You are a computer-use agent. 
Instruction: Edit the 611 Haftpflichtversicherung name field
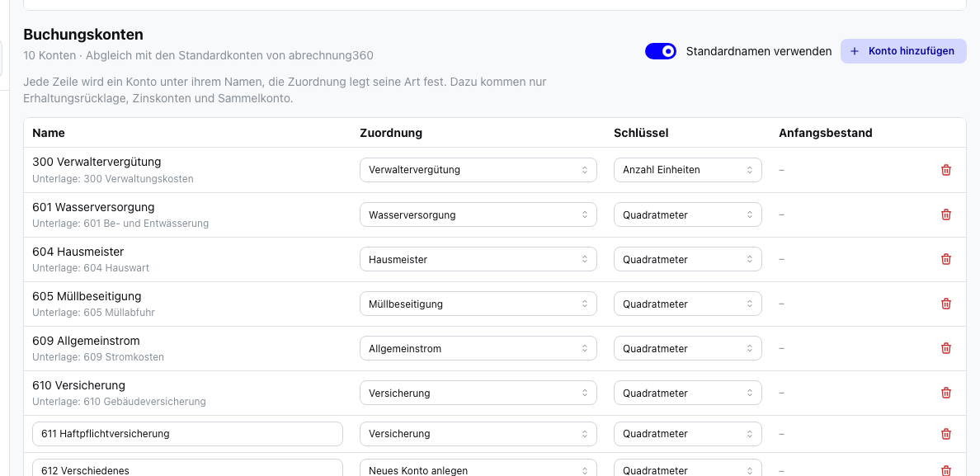click(187, 434)
